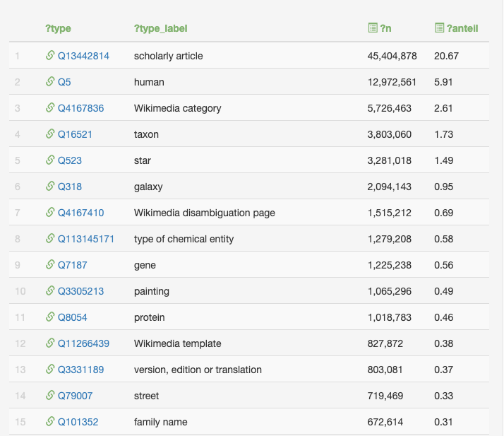This screenshot has width=504, height=436.
Task: Click the chain icon next to Q5
Action: tap(50, 82)
